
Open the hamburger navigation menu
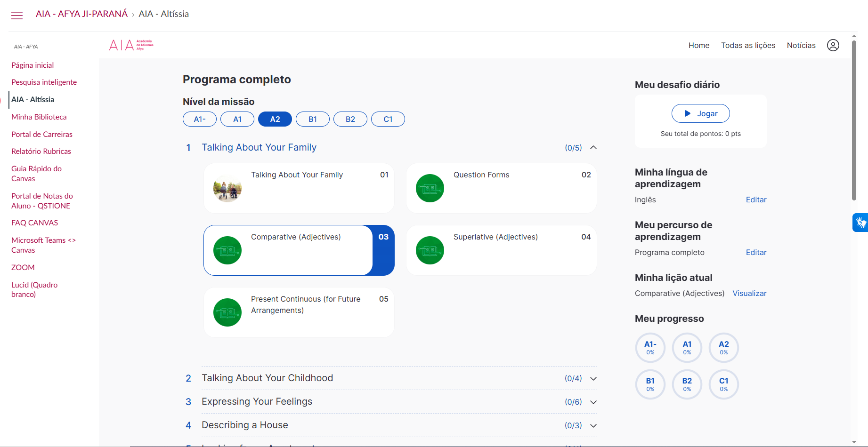(x=17, y=16)
